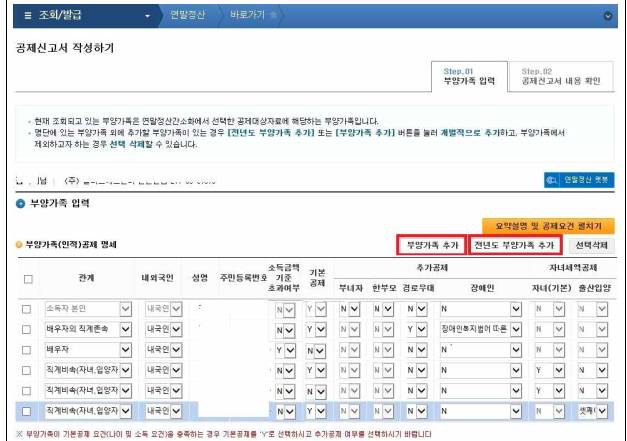Click the 자녀세액공제 group header
This screenshot has height=441, width=627.
(x=573, y=268)
